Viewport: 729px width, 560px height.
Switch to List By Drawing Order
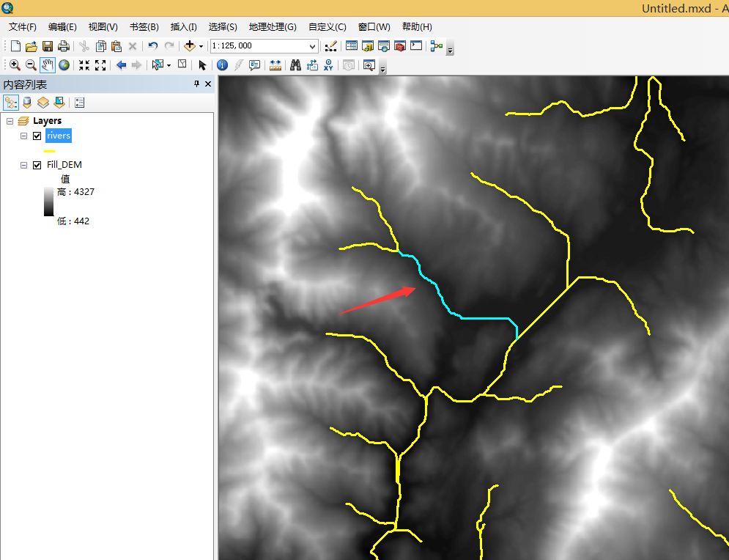(x=11, y=103)
